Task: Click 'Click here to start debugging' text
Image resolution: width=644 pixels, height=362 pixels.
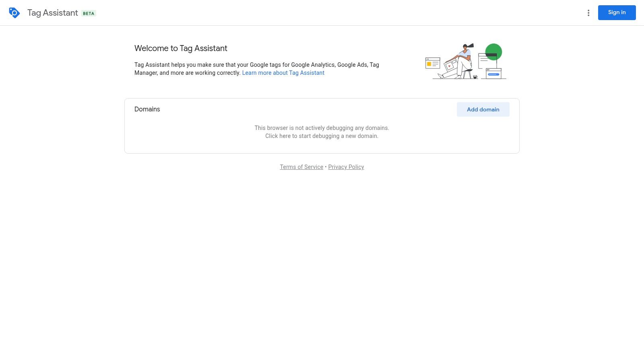Action: [x=322, y=136]
